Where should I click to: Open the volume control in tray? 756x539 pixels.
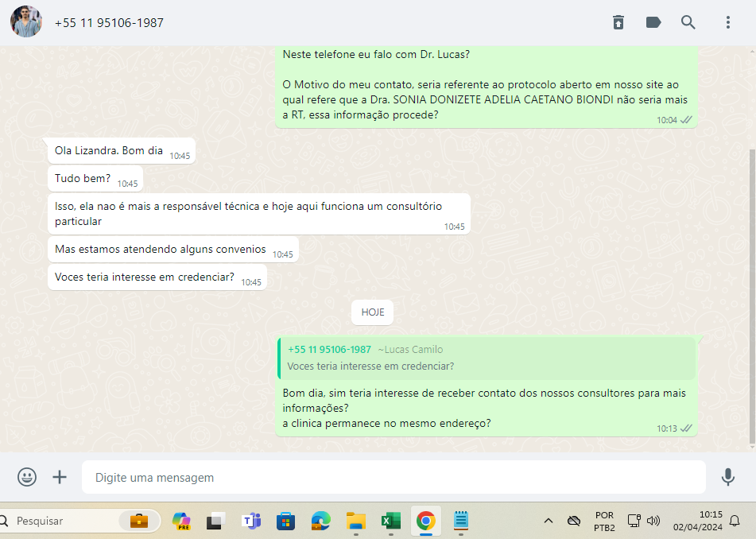653,521
